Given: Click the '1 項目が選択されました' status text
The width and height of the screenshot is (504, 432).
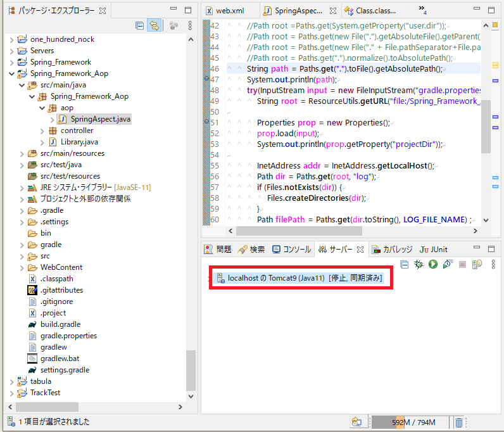Looking at the screenshot, I should 54,422.
